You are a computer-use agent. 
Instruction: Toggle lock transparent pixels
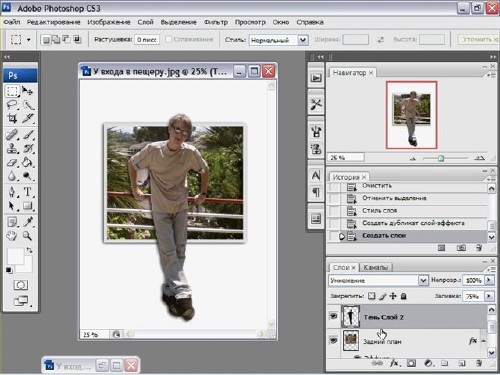point(372,296)
